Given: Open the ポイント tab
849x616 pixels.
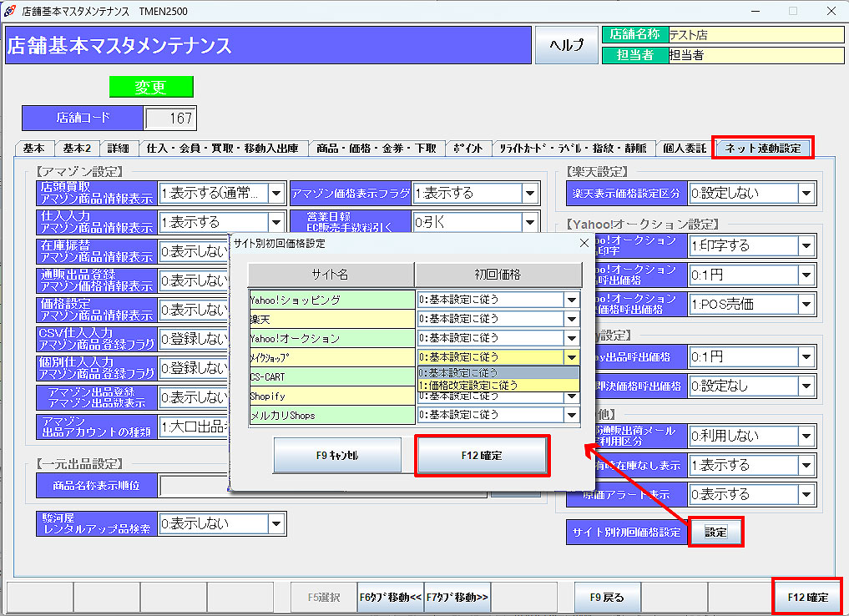Looking at the screenshot, I should coord(467,149).
